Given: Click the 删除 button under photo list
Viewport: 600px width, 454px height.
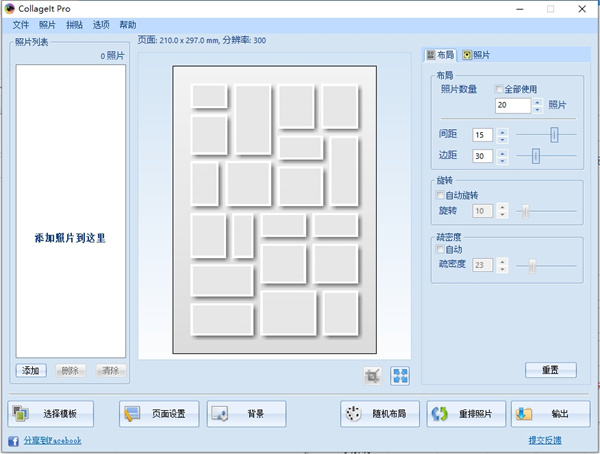Looking at the screenshot, I should coord(70,371).
